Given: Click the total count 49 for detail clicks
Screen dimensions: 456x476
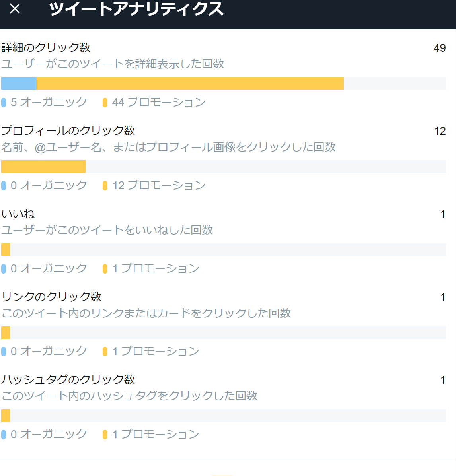Looking at the screenshot, I should coord(440,48).
